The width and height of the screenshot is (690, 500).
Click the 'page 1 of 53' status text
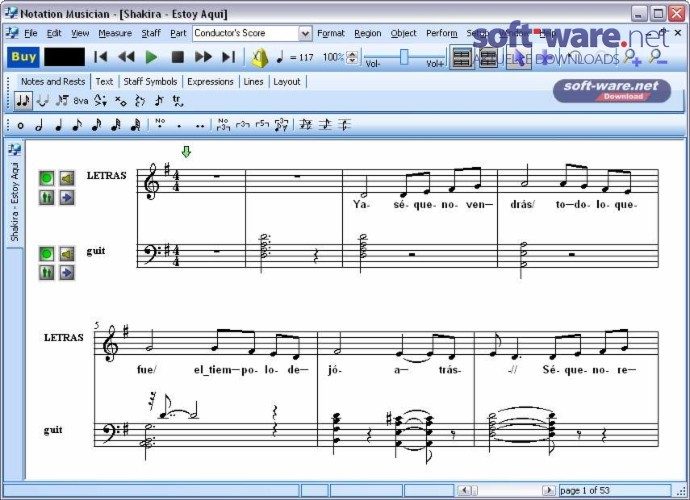point(584,490)
